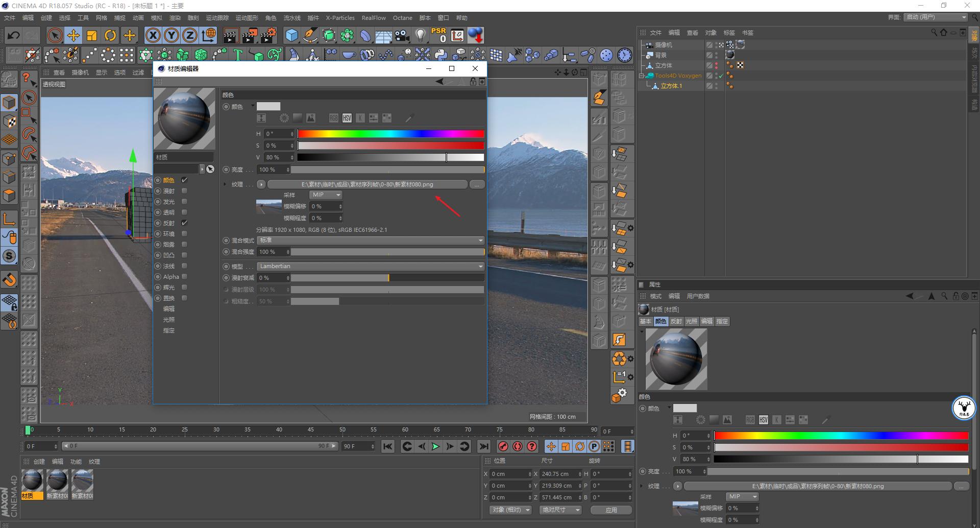Viewport: 980px width, 528px height.
Task: Switch to 反射 tab in attributes
Action: pos(676,321)
